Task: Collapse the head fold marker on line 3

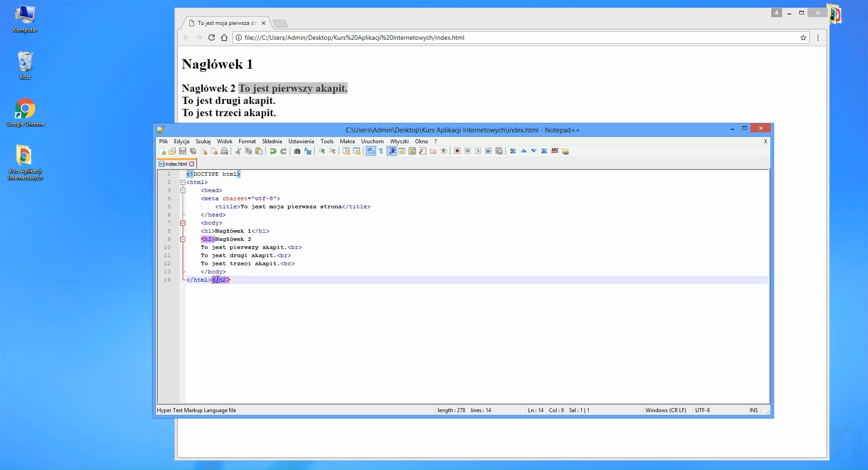Action: [x=183, y=191]
